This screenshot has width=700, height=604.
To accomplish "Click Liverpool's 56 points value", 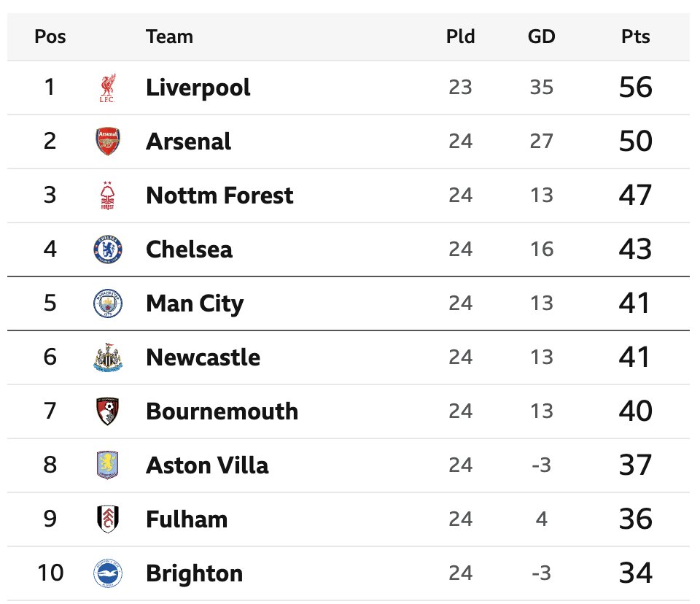I will (635, 88).
